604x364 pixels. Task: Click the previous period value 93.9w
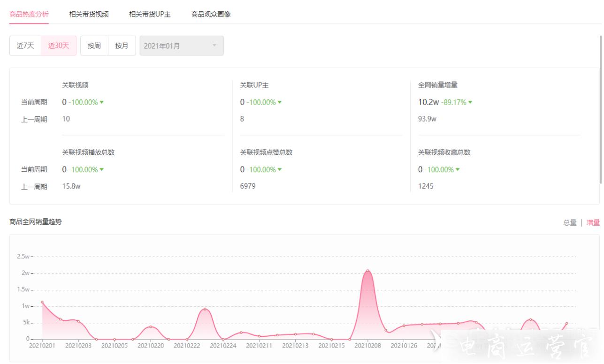click(x=428, y=119)
